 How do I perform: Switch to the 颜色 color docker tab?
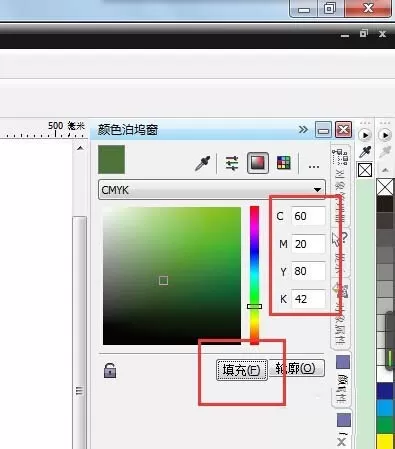342,378
